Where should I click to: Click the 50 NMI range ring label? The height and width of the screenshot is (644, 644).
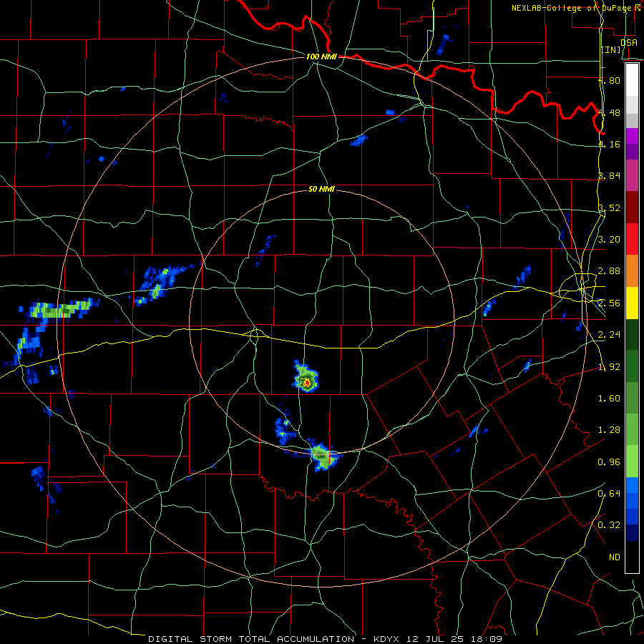point(321,190)
